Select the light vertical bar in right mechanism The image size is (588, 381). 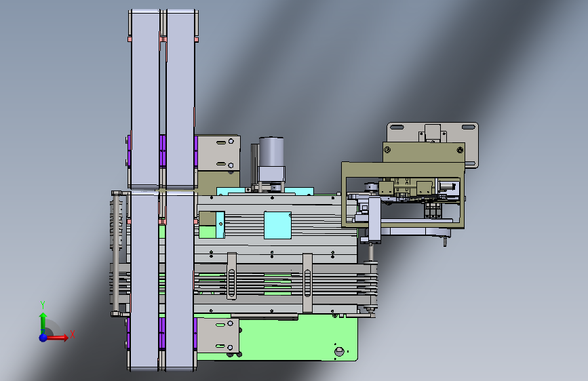(x=374, y=219)
